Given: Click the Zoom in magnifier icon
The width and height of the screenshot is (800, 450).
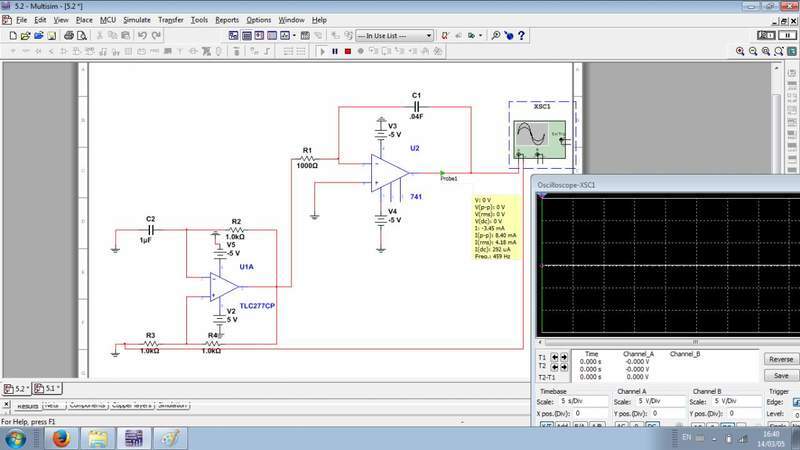Looking at the screenshot, I should click(741, 51).
